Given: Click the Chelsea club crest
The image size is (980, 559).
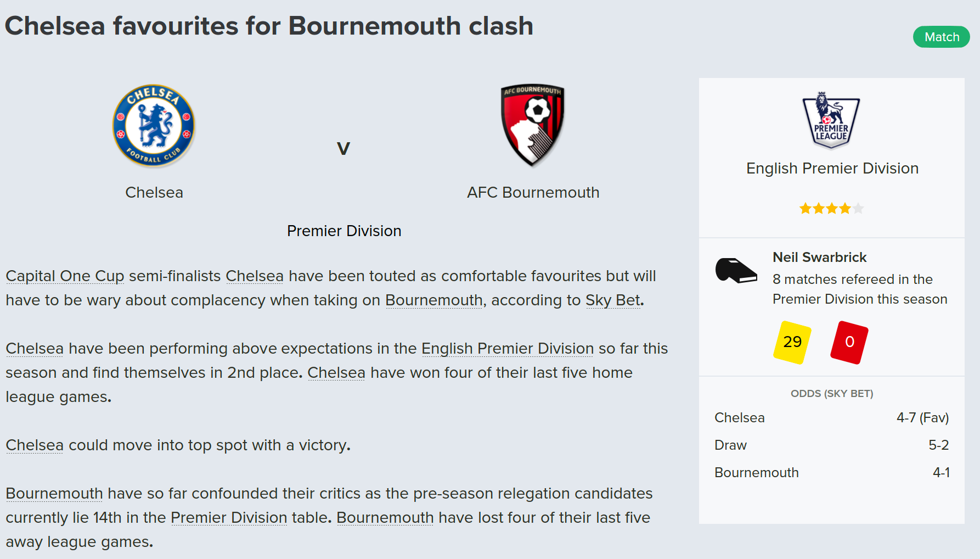Looking at the screenshot, I should click(154, 126).
